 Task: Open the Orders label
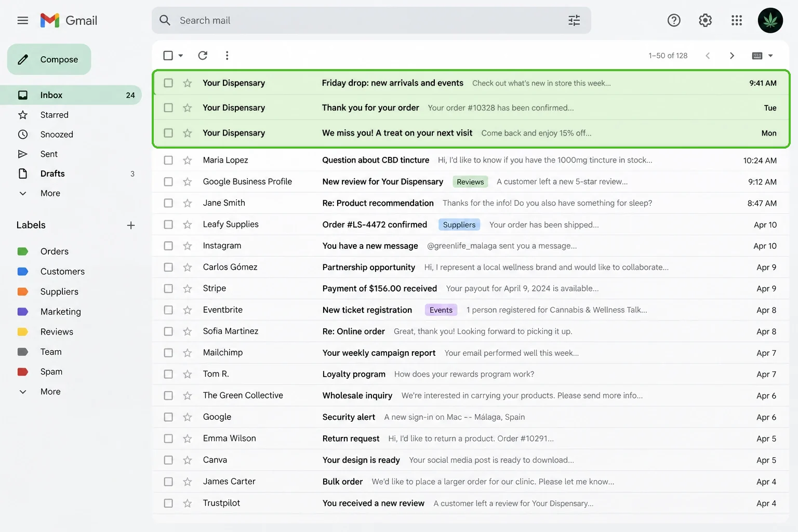click(x=55, y=251)
